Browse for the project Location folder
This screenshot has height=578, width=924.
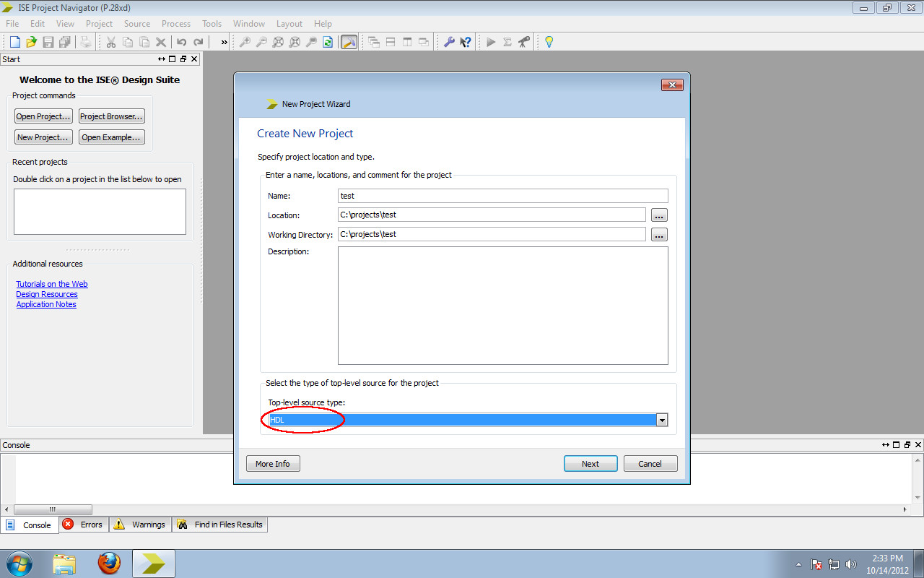tap(659, 215)
